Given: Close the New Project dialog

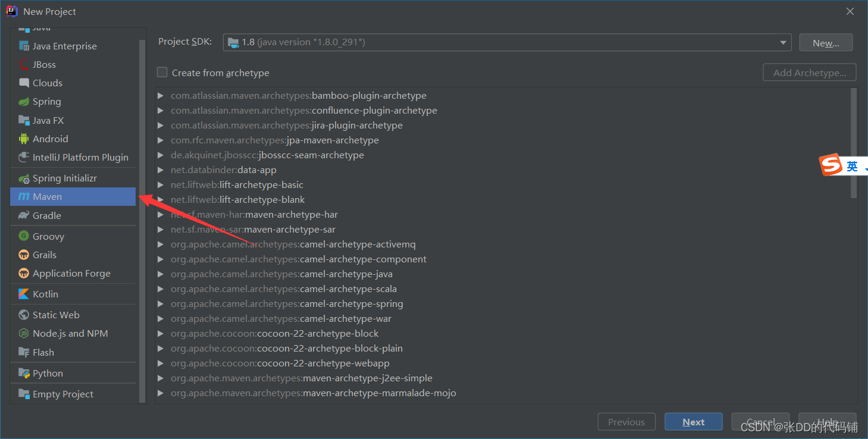Looking at the screenshot, I should [x=851, y=11].
